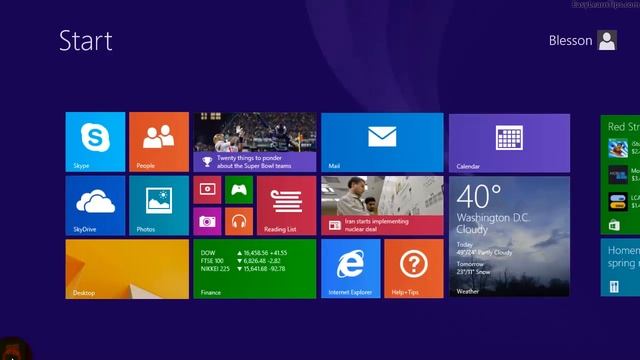Open the SkyDrive tile
640x360 pixels.
point(95,205)
